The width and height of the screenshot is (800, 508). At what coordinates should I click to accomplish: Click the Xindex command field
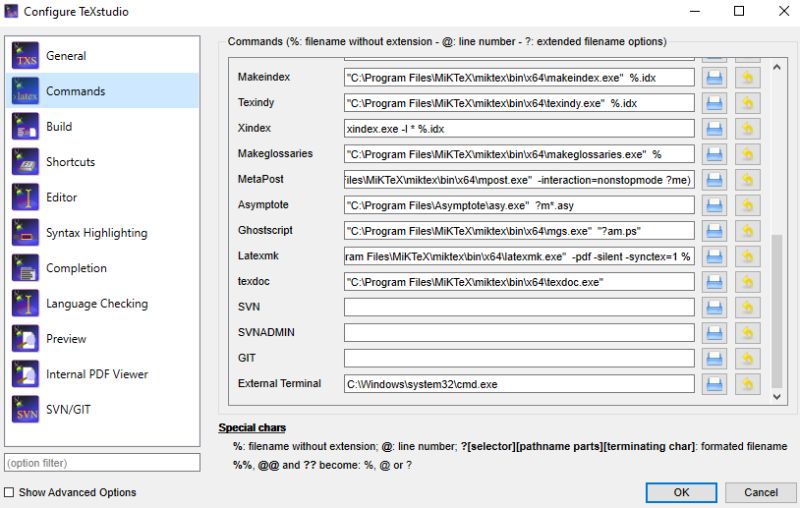(x=519, y=129)
